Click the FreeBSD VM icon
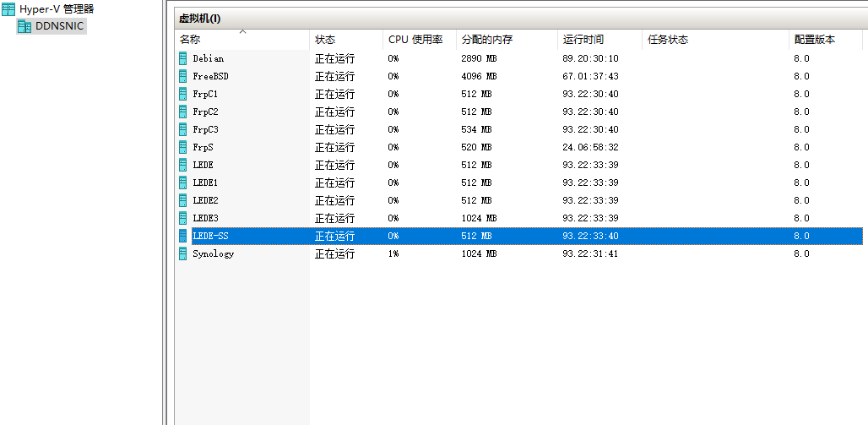The width and height of the screenshot is (868, 425). (183, 76)
